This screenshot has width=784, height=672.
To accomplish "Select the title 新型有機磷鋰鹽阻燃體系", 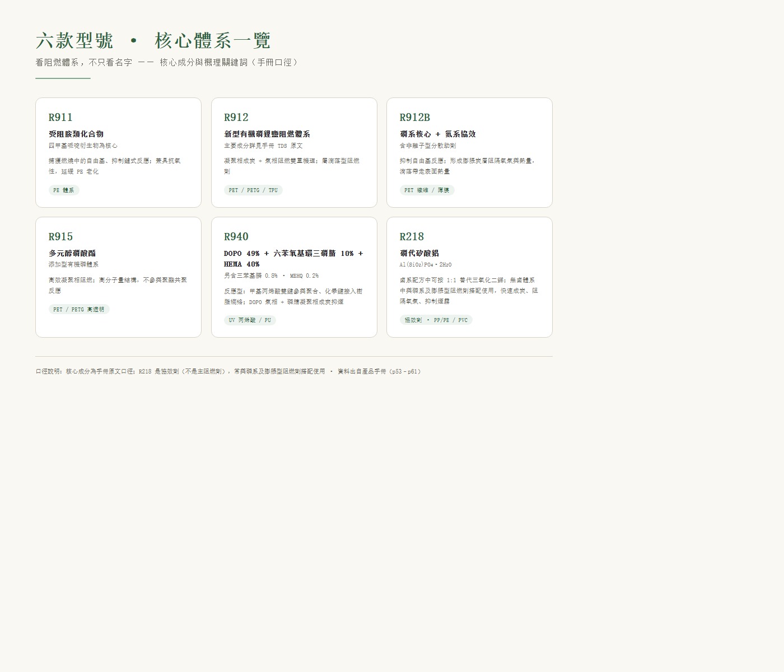I will coord(267,134).
